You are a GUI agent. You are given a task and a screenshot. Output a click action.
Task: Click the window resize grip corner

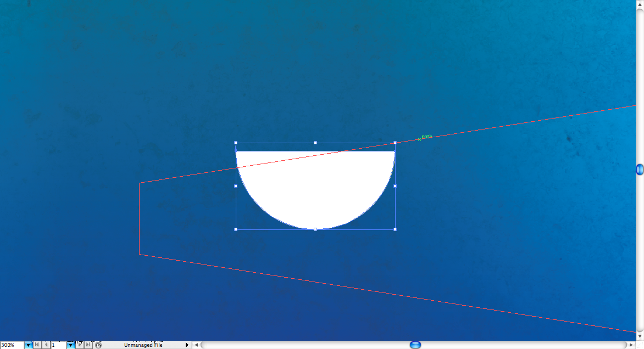point(639,345)
